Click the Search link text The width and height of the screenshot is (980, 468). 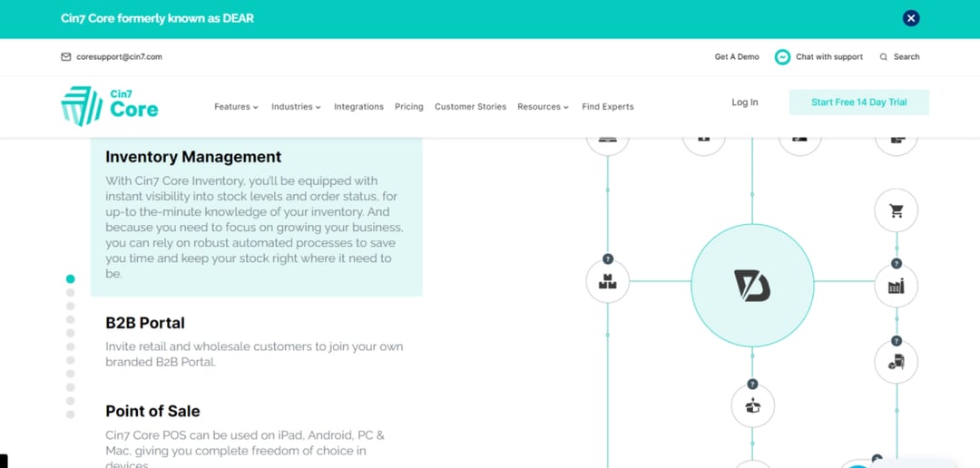906,57
